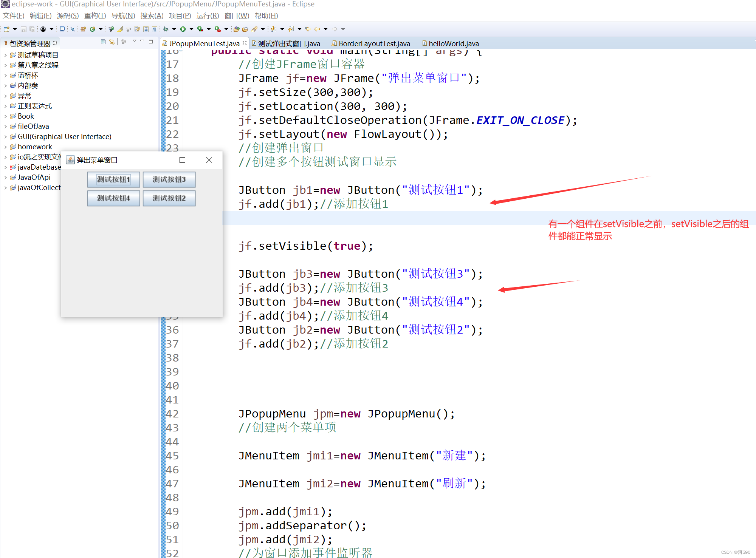This screenshot has width=756, height=558.
Task: Expand the GUI(Graphical User Interface) project
Action: coord(5,137)
